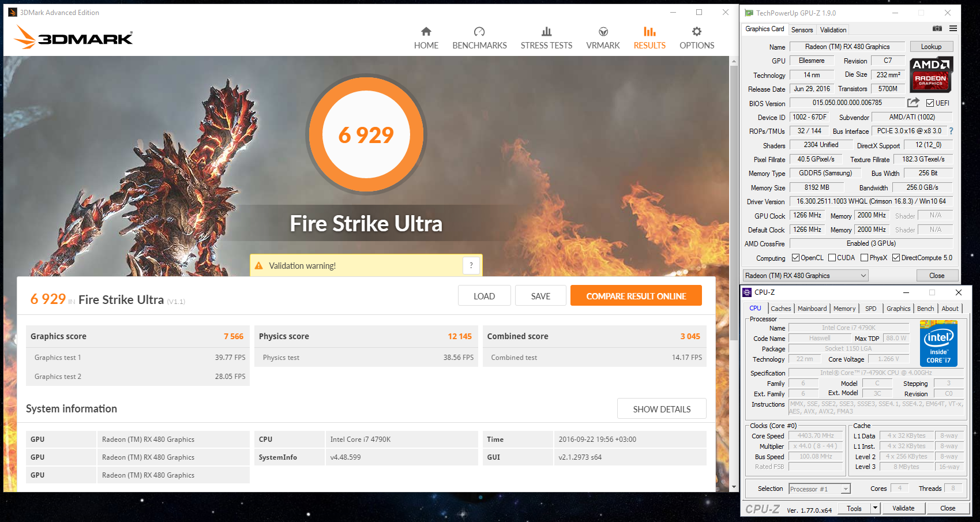Click the Graphics test 2 row
Viewport: 980px width, 522px height.
(x=139, y=376)
